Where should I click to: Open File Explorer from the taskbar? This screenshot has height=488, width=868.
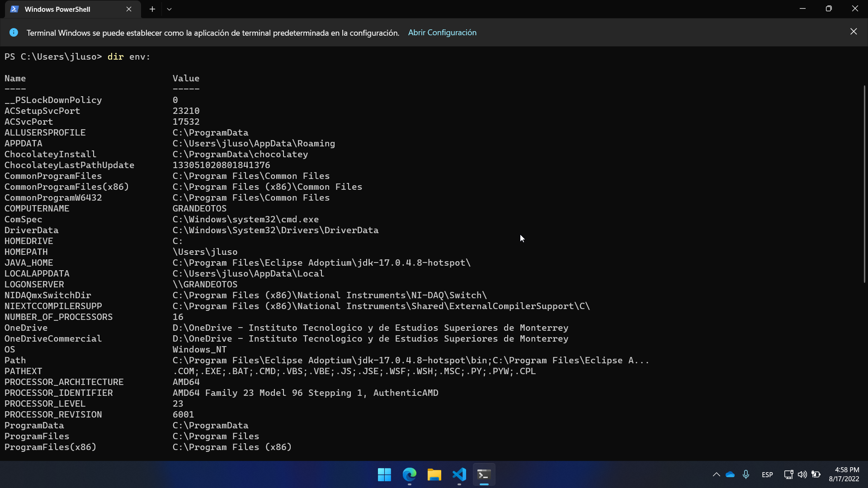[434, 475]
